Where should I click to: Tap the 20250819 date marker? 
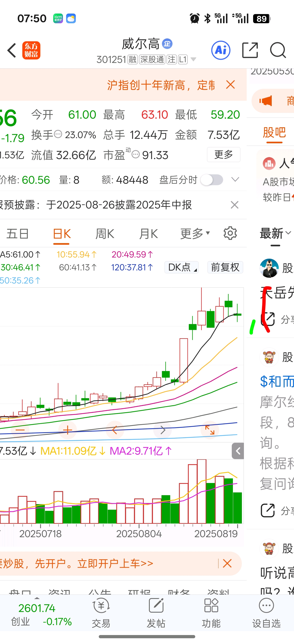216,534
